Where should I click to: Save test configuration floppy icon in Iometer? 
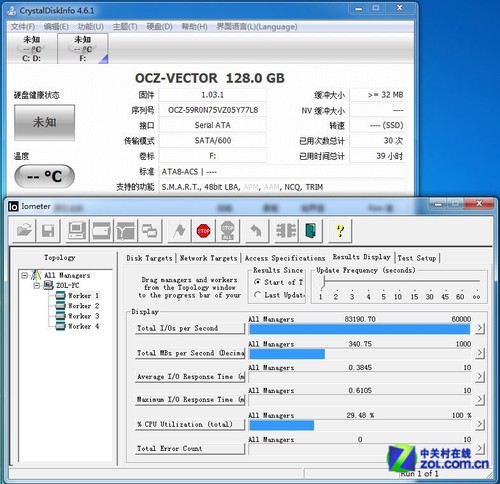(48, 230)
